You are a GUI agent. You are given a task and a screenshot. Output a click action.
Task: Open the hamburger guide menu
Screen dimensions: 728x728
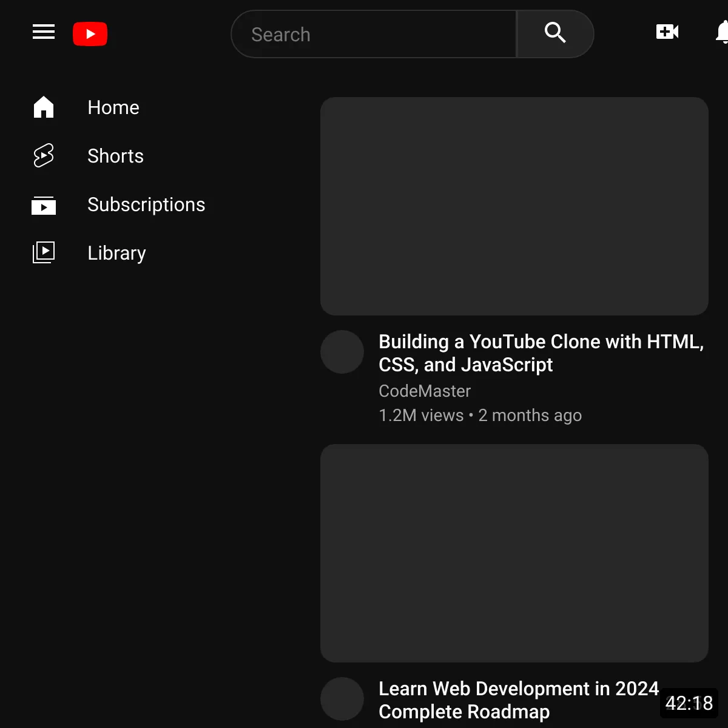tap(44, 32)
